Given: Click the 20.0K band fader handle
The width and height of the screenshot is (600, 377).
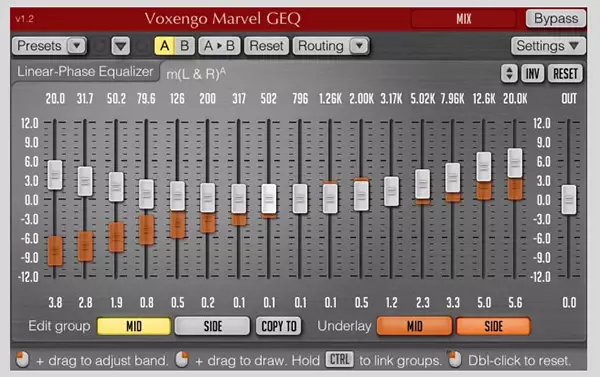Looking at the screenshot, I should tap(515, 163).
